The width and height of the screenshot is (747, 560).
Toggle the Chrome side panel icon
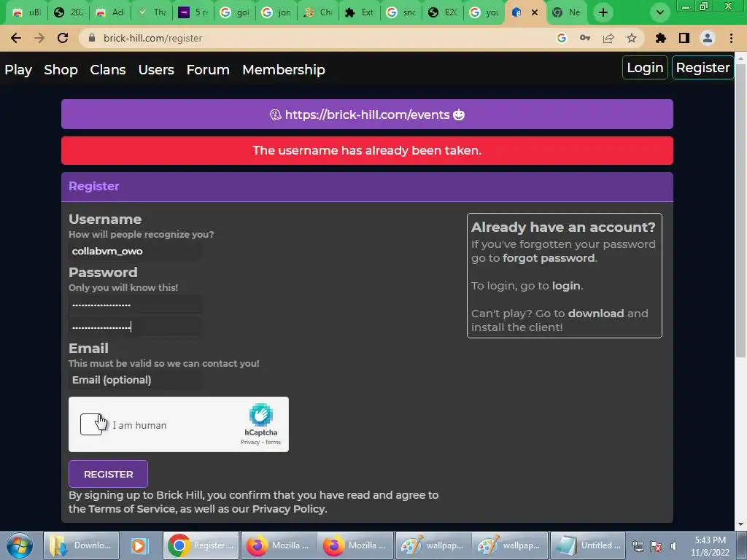coord(684,38)
